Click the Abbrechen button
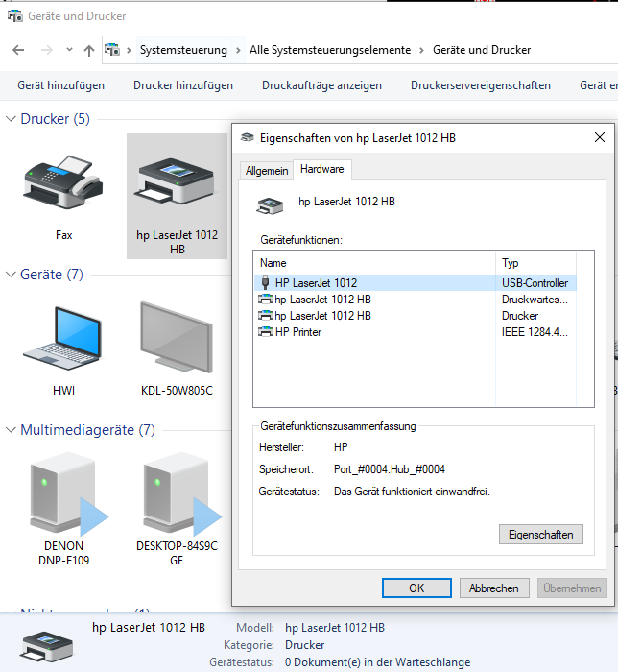The height and width of the screenshot is (672, 618). coord(494,588)
